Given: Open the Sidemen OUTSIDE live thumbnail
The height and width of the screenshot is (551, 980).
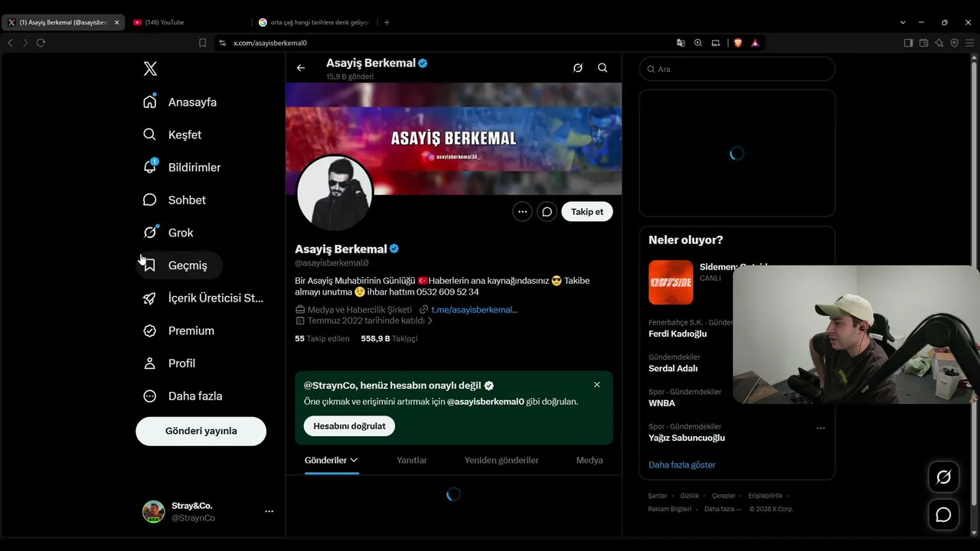Looking at the screenshot, I should [671, 282].
